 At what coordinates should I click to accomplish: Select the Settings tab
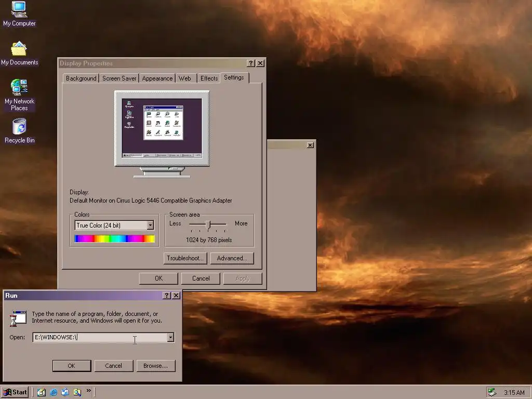click(x=234, y=77)
